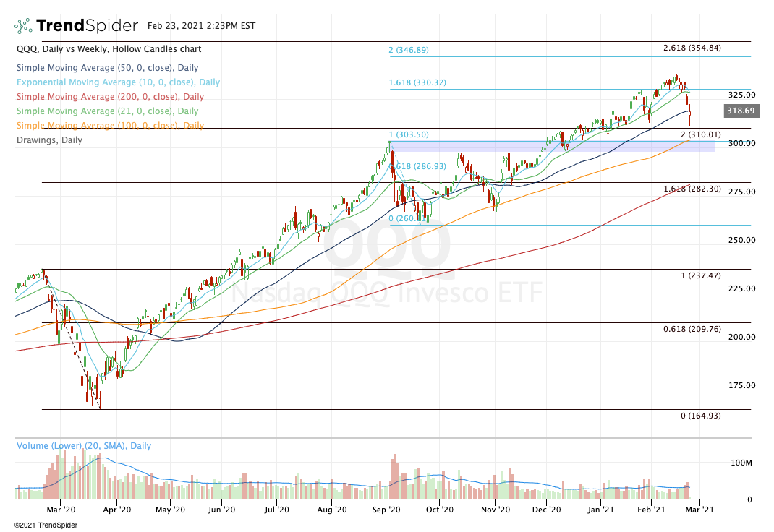Click the timestamp 'Feb 23, 2021 2:23PM EST'
Viewport: 774px width, 532px height.
201,25
